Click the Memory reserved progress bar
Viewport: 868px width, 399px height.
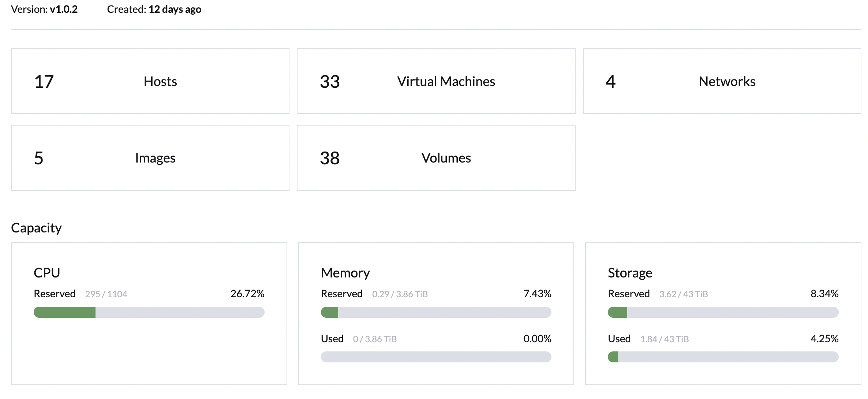436,312
